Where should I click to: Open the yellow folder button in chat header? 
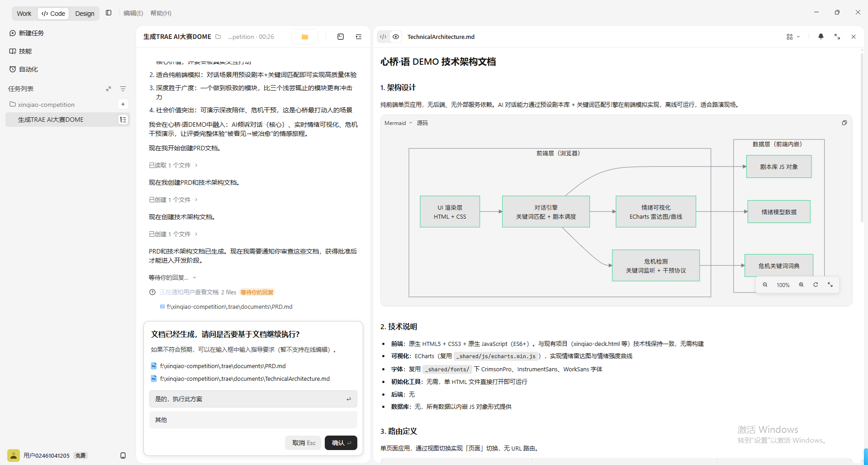pyautogui.click(x=305, y=37)
